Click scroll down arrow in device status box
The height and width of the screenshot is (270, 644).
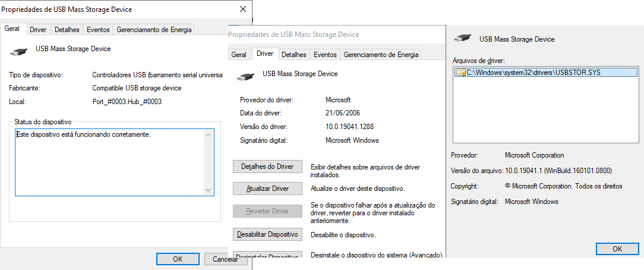tap(208, 190)
